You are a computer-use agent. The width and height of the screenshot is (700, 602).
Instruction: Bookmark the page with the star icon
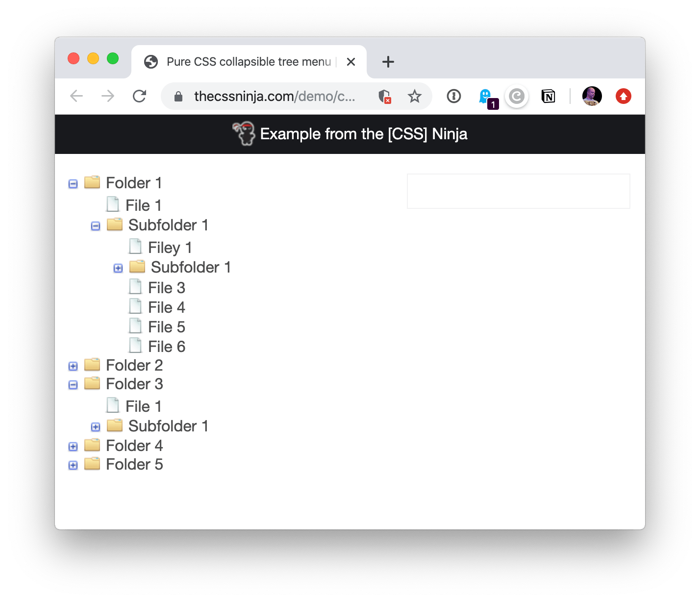415,96
